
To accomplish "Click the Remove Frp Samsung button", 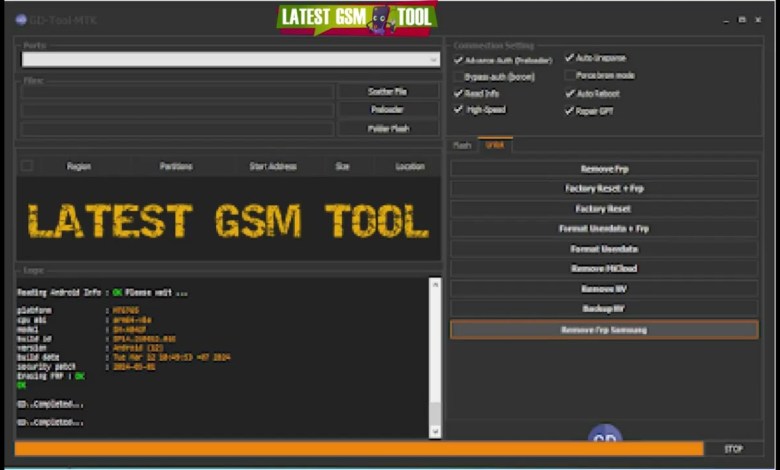I will [603, 330].
